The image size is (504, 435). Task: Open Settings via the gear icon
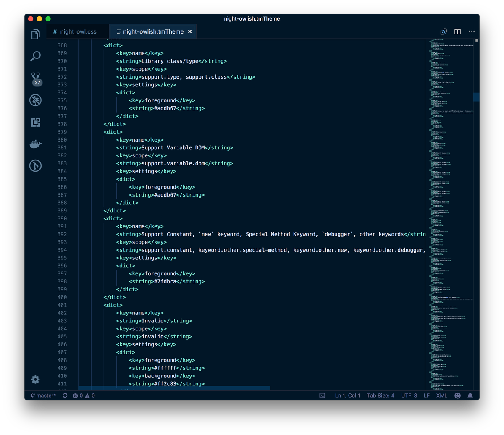35,379
